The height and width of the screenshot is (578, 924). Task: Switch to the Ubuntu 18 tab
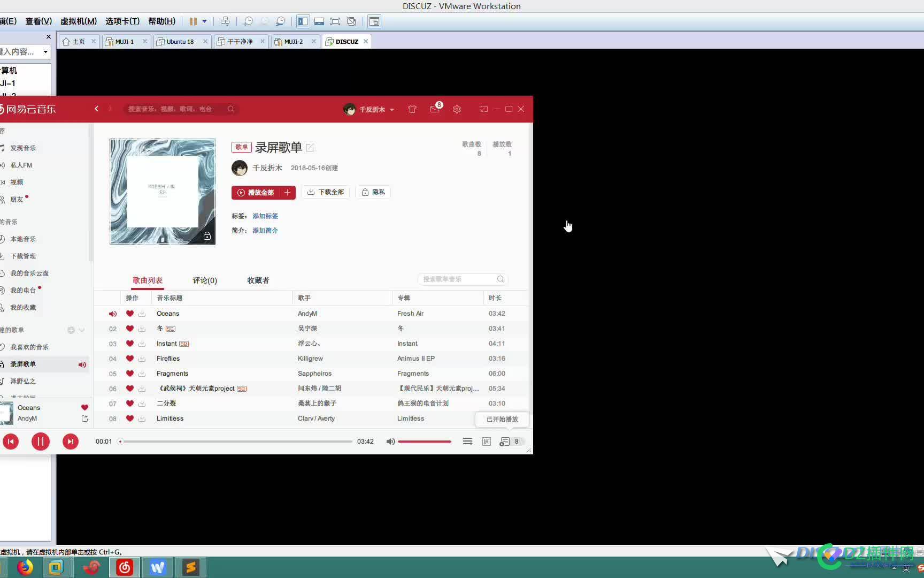179,41
